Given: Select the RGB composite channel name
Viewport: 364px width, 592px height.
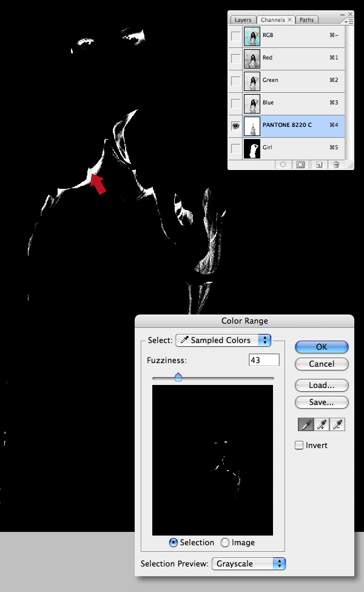Looking at the screenshot, I should pos(268,35).
